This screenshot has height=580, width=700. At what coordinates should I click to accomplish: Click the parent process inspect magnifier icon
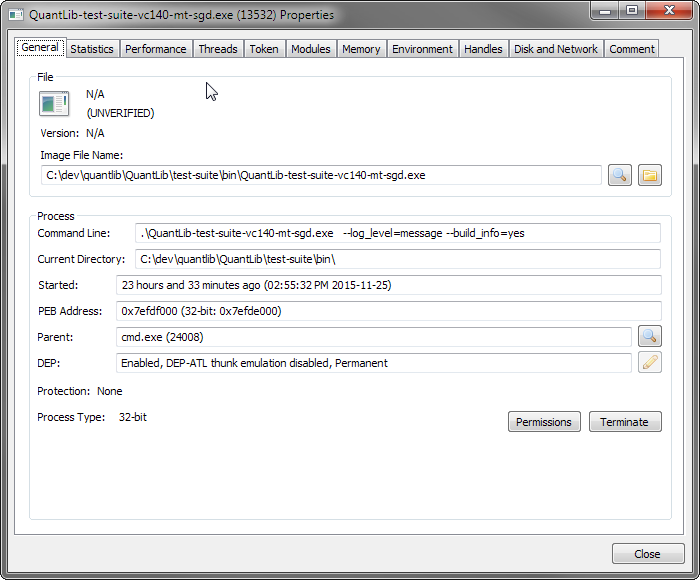pos(650,337)
